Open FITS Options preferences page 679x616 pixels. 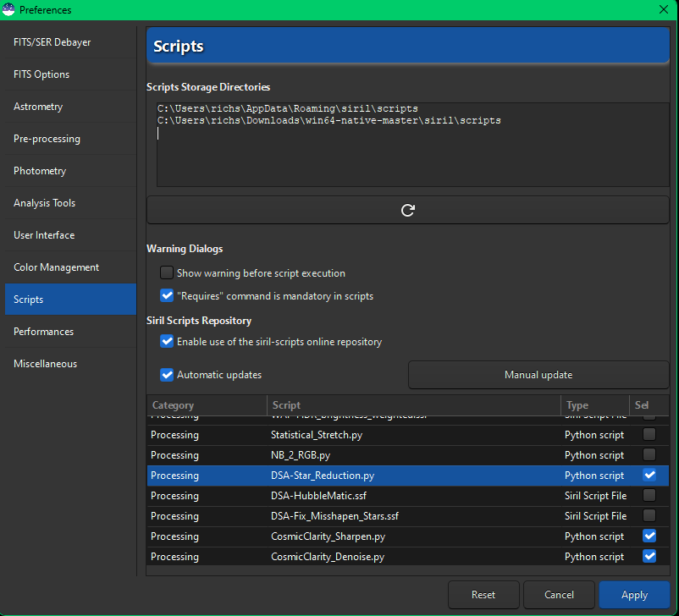click(70, 74)
